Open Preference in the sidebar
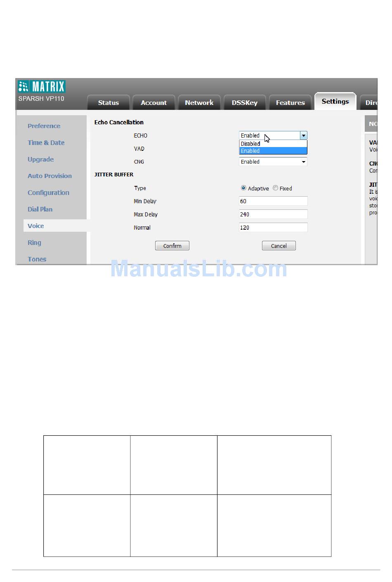 tap(44, 126)
